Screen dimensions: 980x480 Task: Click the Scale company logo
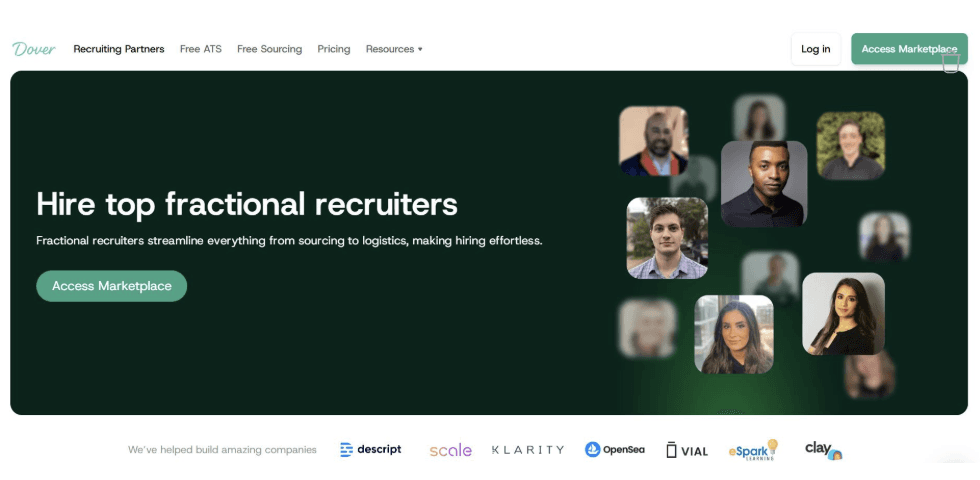coord(451,450)
